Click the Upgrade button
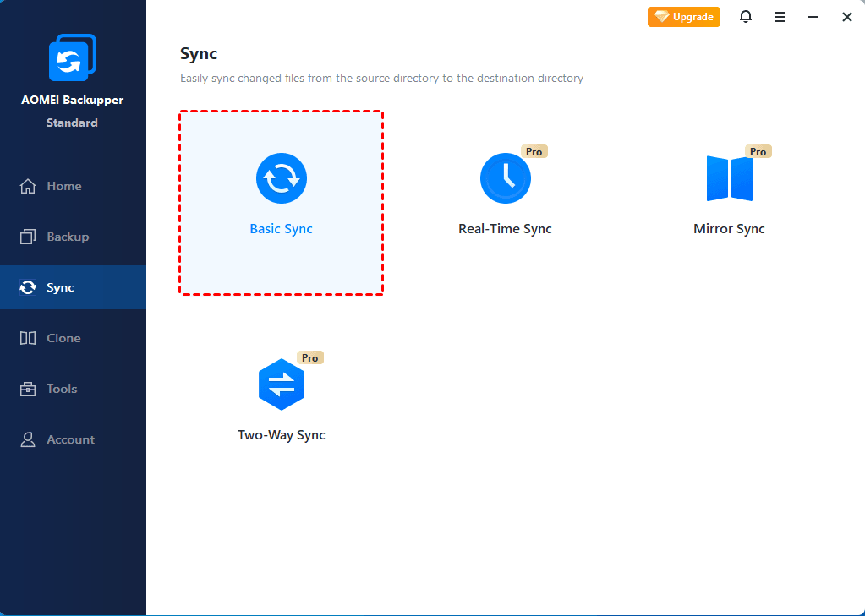This screenshot has width=865, height=616. click(x=683, y=16)
